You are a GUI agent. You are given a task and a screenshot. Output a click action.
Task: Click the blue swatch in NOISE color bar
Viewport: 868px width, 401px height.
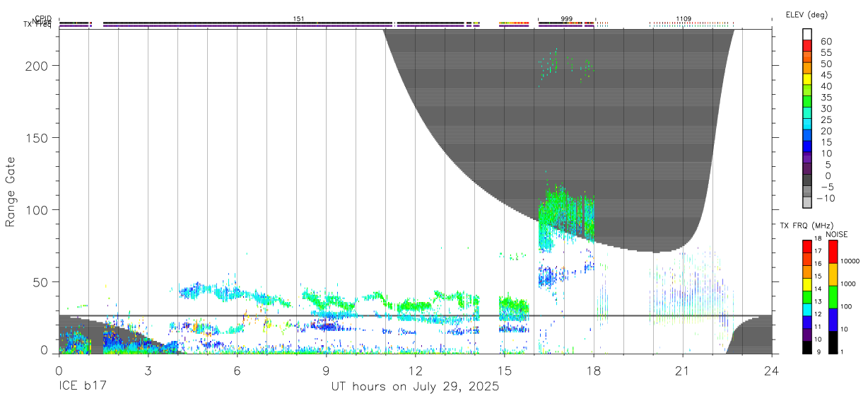(x=833, y=320)
